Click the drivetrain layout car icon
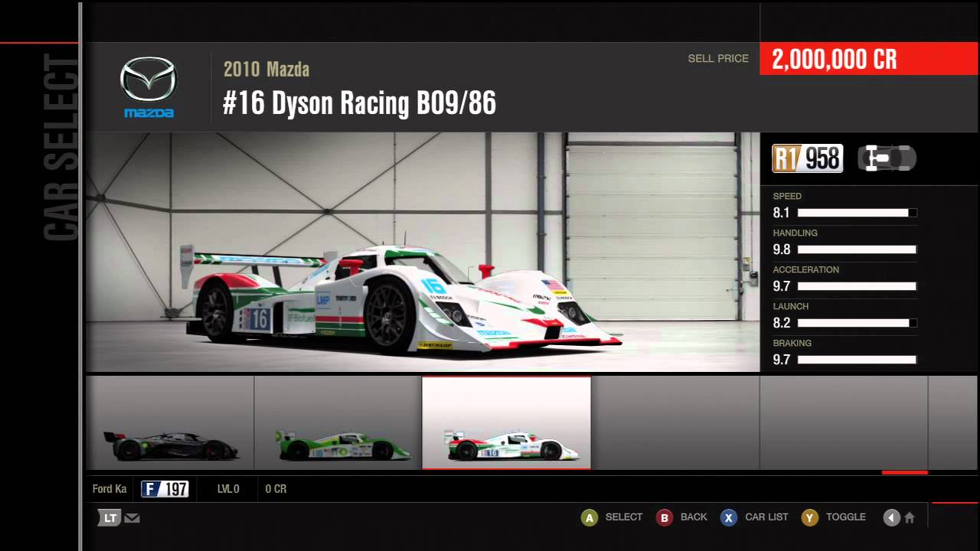The image size is (980, 551). [887, 158]
